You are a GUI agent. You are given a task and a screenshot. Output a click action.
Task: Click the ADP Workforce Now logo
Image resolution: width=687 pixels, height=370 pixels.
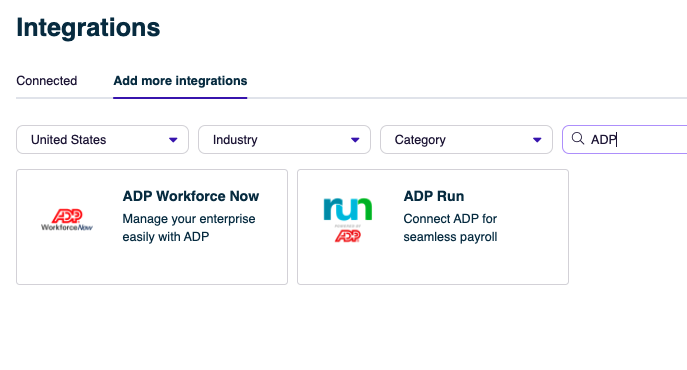67,220
